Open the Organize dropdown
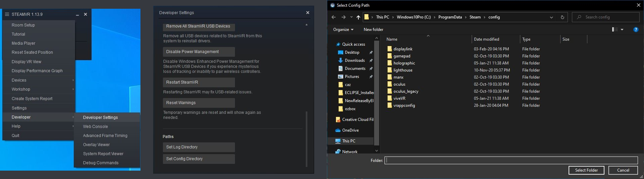The height and width of the screenshot is (179, 644). point(343,30)
